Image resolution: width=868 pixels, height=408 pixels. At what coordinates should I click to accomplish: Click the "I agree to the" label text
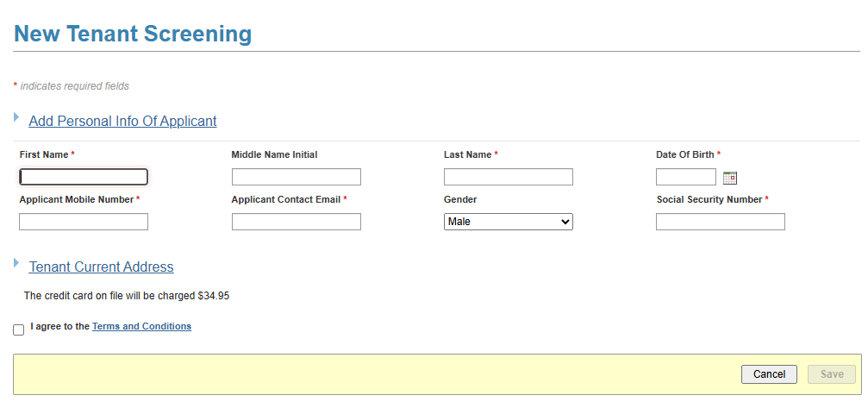click(59, 327)
